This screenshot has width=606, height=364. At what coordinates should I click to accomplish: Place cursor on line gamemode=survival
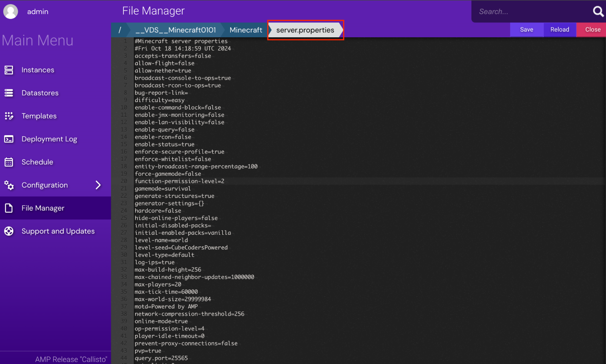pos(162,188)
